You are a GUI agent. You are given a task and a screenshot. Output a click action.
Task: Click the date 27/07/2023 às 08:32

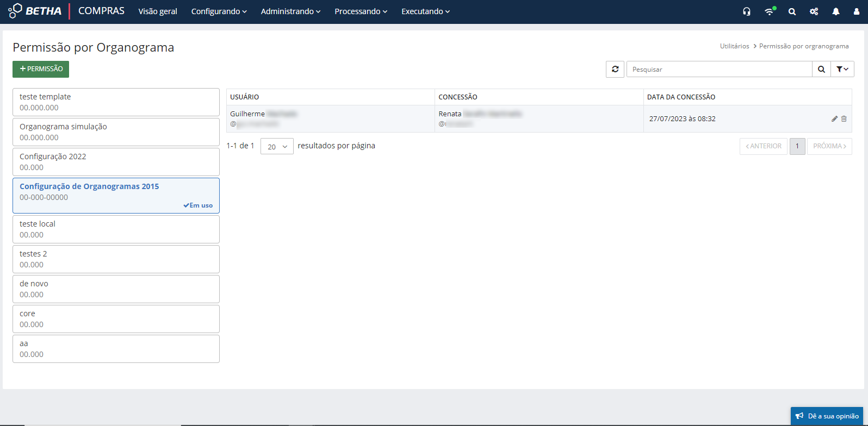(682, 118)
